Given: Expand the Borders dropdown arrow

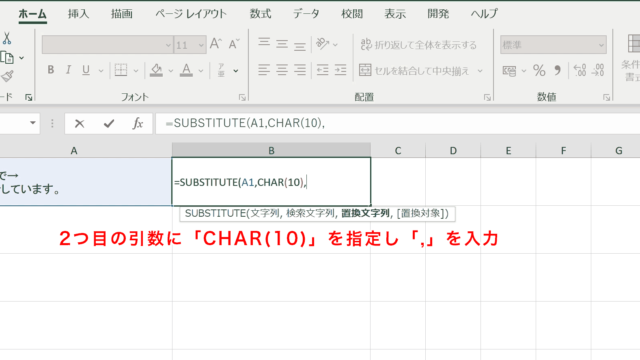Looking at the screenshot, I should pyautogui.click(x=136, y=71).
